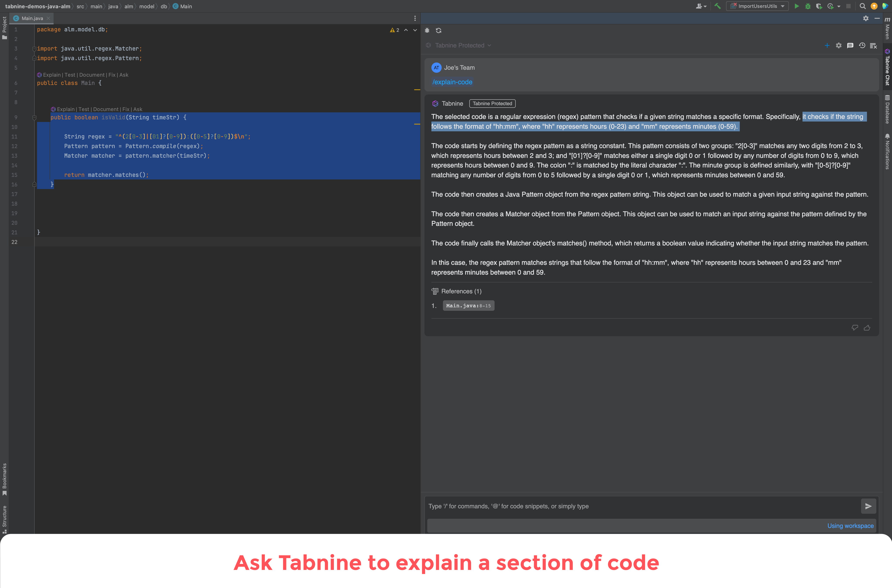Select the Tabnine Chat side tab

coord(887,67)
